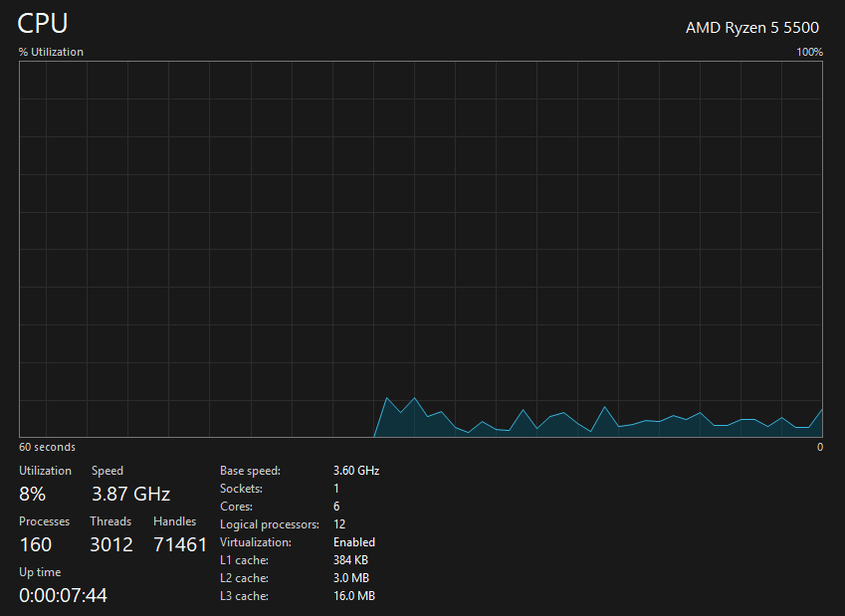Click the L2 cache label

244,578
